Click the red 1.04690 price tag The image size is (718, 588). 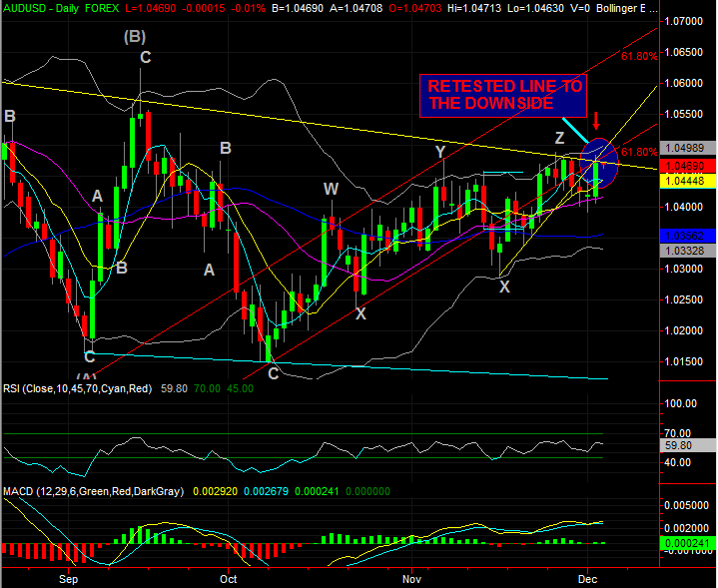688,165
